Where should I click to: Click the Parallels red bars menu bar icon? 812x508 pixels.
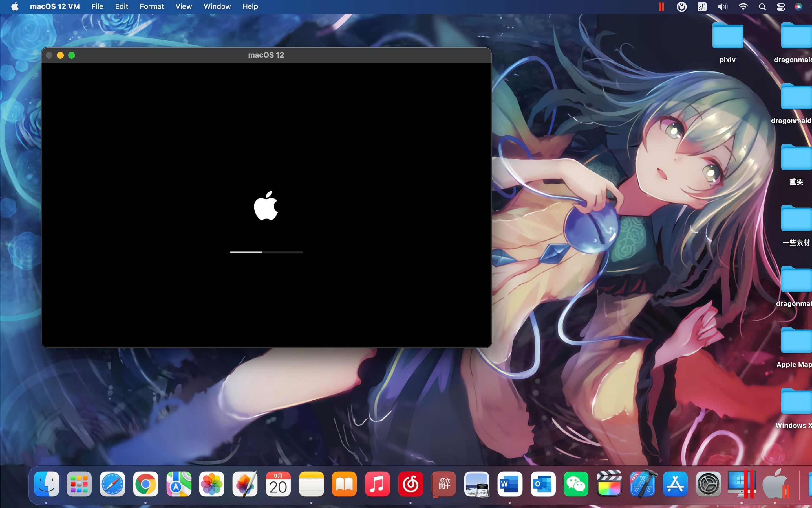tap(661, 7)
